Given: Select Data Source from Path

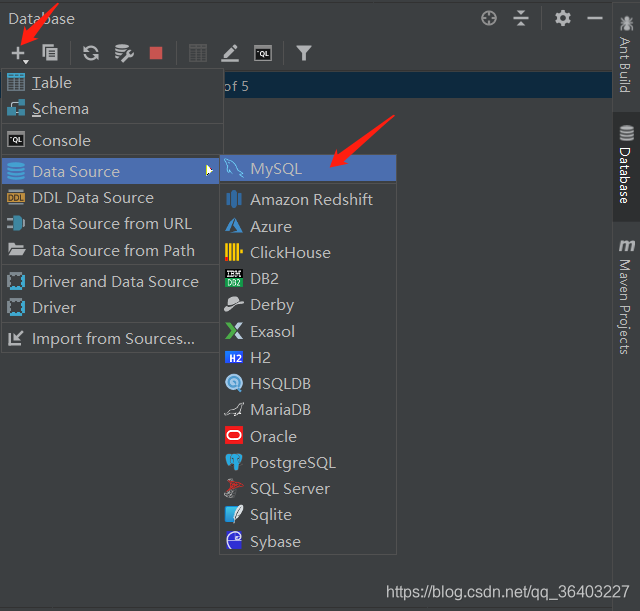Looking at the screenshot, I should point(111,251).
